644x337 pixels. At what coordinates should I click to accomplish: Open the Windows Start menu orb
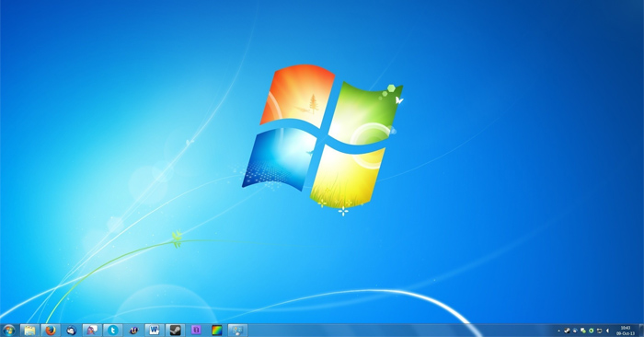[x=8, y=331]
